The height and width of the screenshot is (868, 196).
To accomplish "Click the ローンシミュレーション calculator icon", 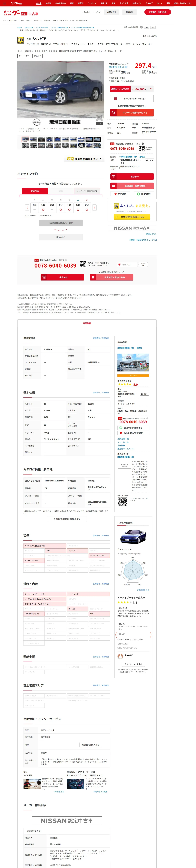I will tap(115, 99).
